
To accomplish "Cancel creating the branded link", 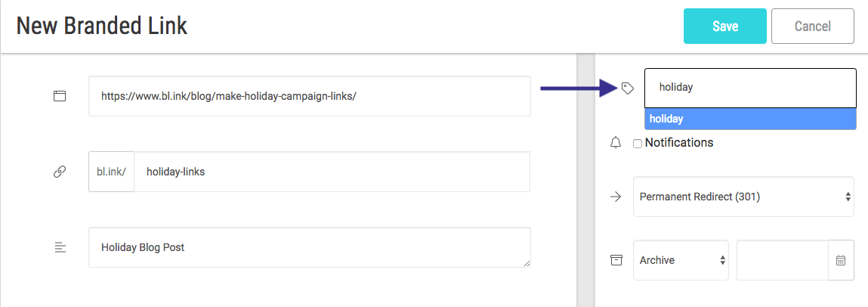I will (x=813, y=26).
